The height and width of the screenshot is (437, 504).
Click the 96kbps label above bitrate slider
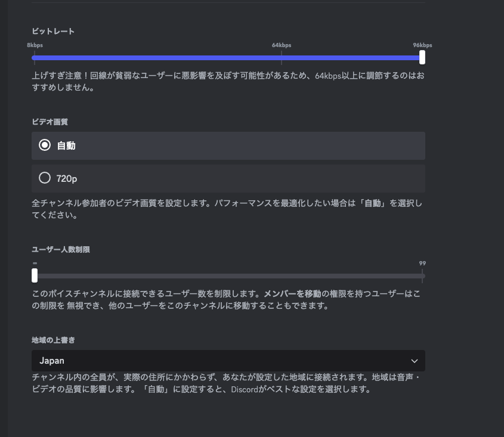(x=422, y=45)
